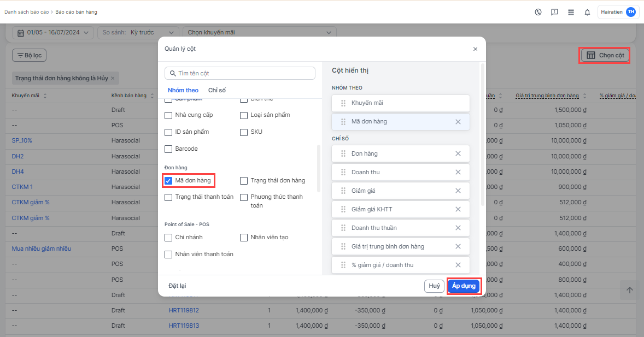Click drag handle beside Giảm giá KHTT

343,209
